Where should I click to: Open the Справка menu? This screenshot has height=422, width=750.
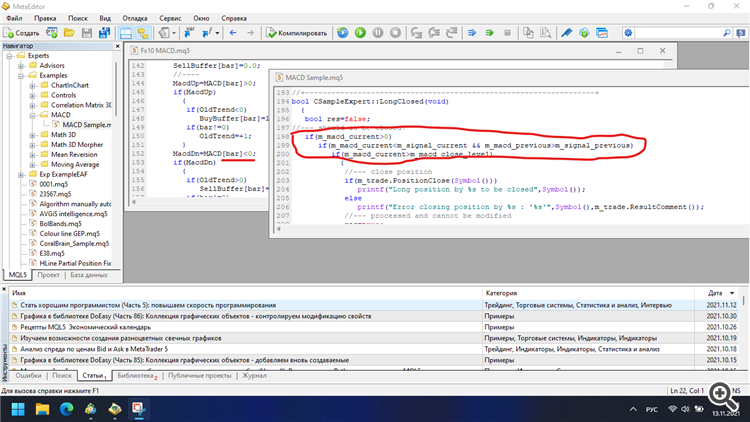[x=234, y=18]
